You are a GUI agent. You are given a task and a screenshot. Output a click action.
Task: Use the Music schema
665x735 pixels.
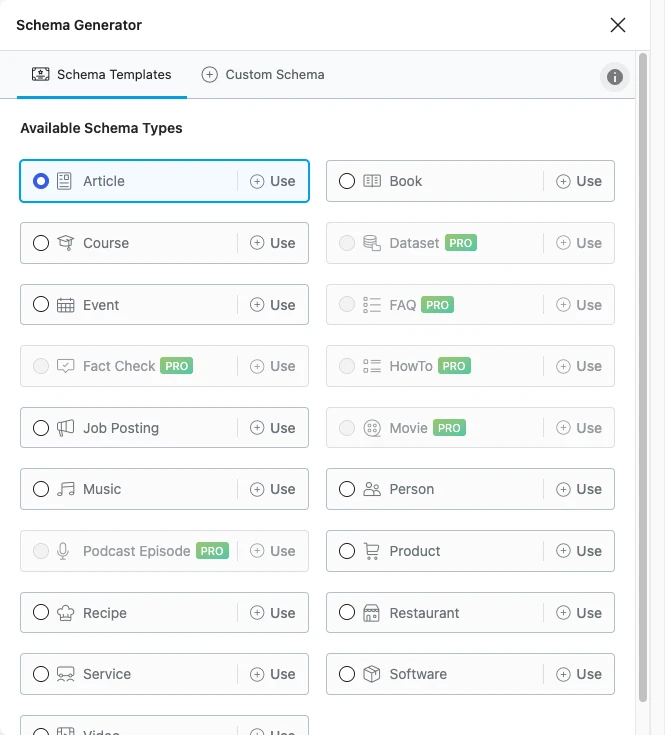tap(273, 489)
